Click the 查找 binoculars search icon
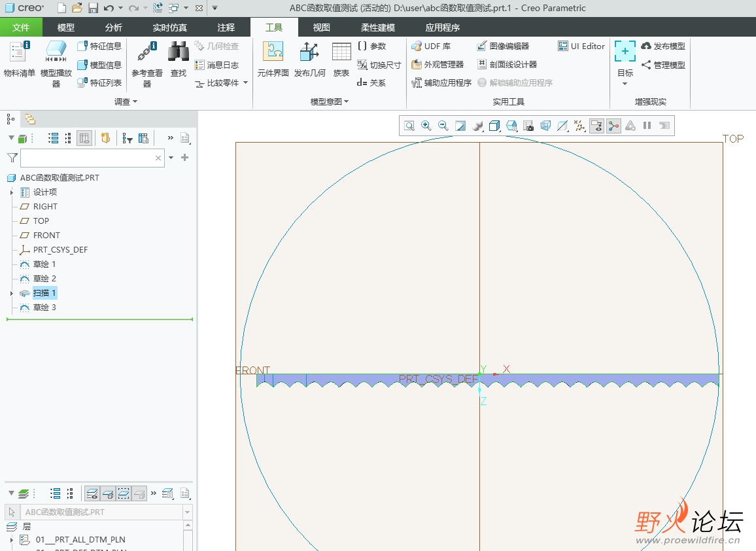This screenshot has width=756, height=551. point(179,59)
